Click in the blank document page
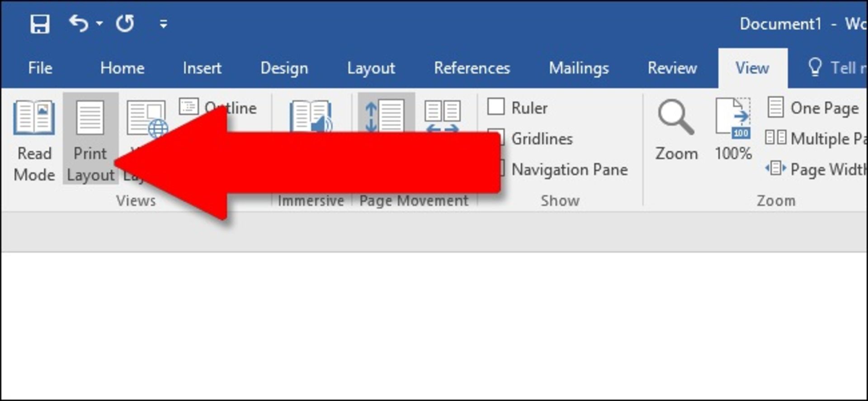868x401 pixels. pyautogui.click(x=434, y=325)
